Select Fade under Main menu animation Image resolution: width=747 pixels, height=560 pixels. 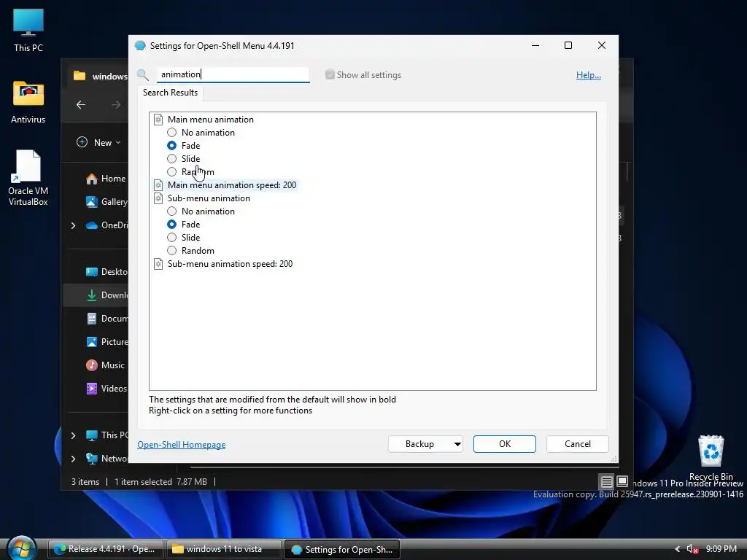point(171,146)
